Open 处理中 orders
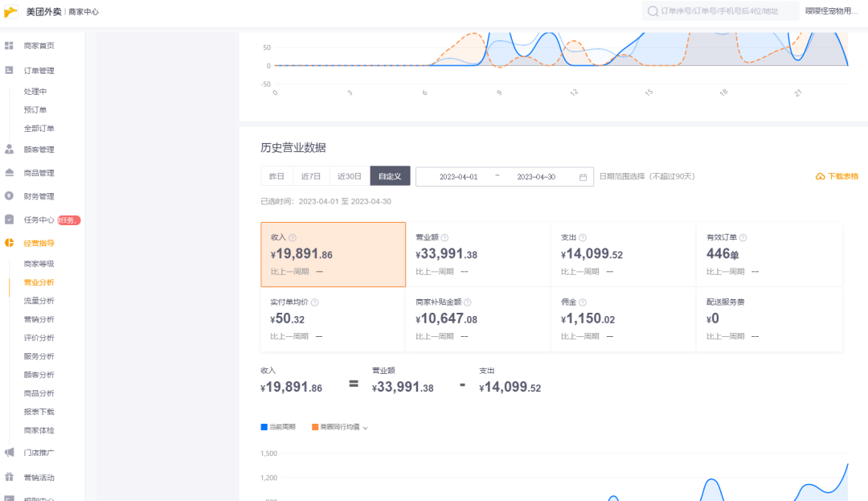The width and height of the screenshot is (868, 501). [35, 92]
